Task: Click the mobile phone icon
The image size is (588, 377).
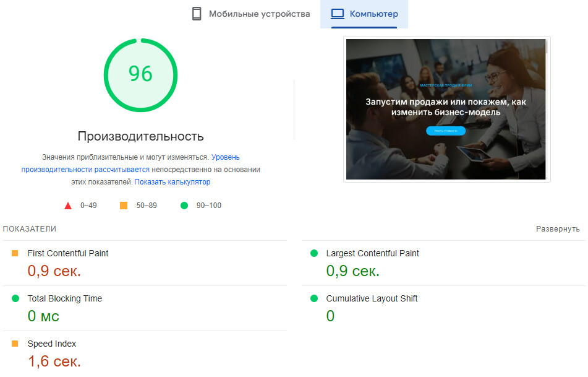Action: click(197, 14)
